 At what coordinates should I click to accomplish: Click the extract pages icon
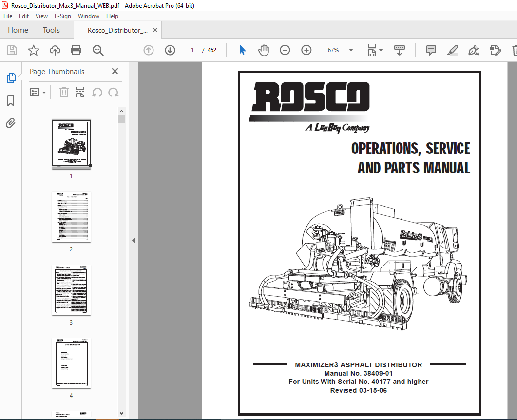click(x=80, y=92)
